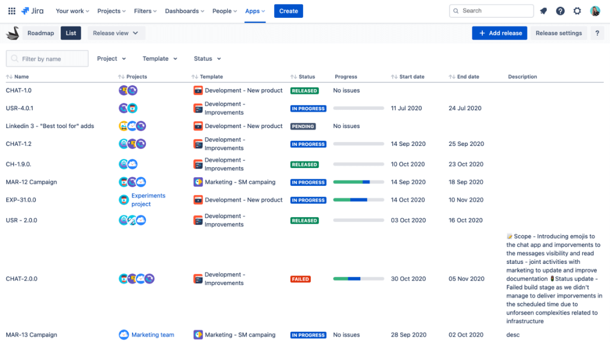This screenshot has width=610, height=364.
Task: Sort by the Name column arrows
Action: pos(9,77)
